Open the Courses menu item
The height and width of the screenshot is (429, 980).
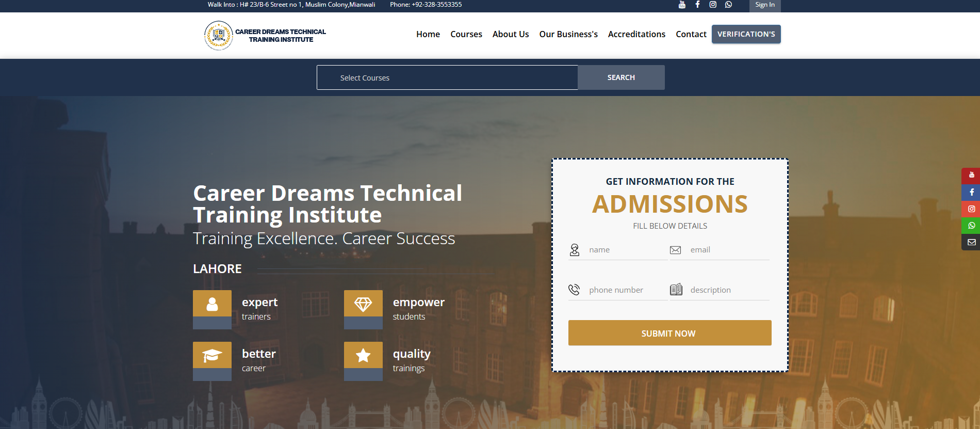click(466, 34)
